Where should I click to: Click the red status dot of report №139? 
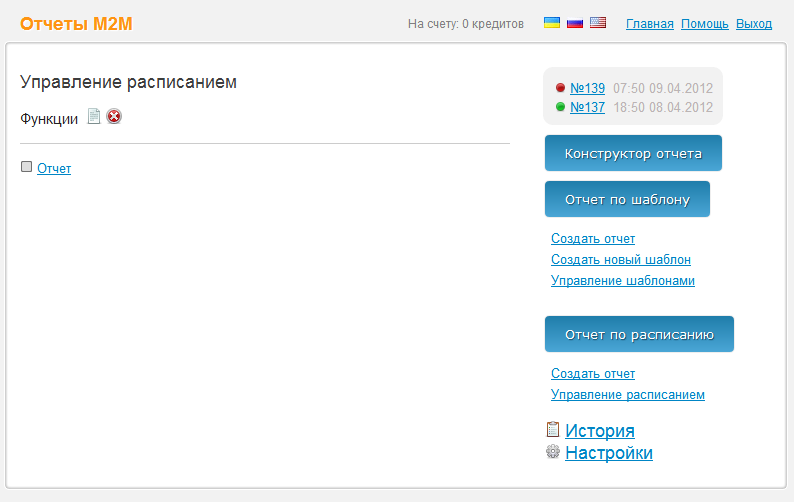[559, 88]
